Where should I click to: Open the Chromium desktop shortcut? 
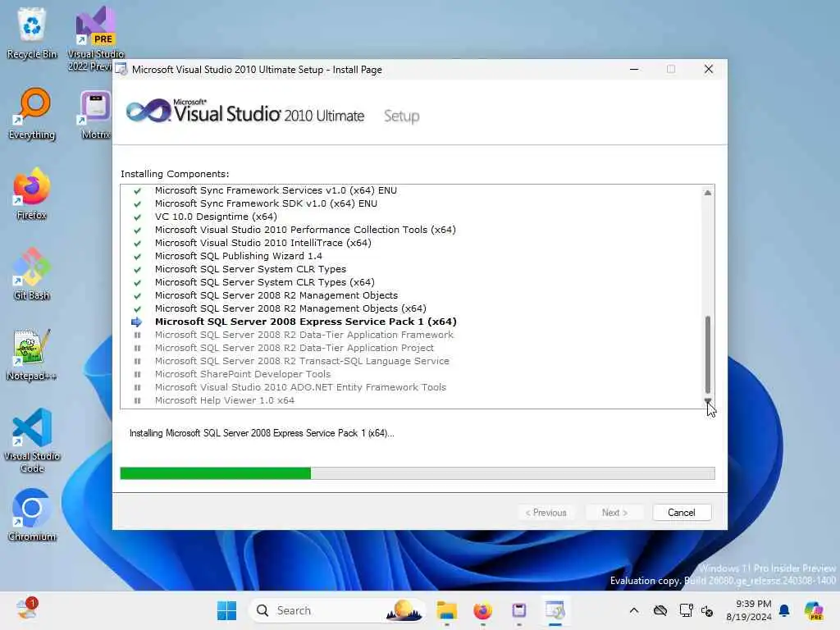pyautogui.click(x=32, y=515)
